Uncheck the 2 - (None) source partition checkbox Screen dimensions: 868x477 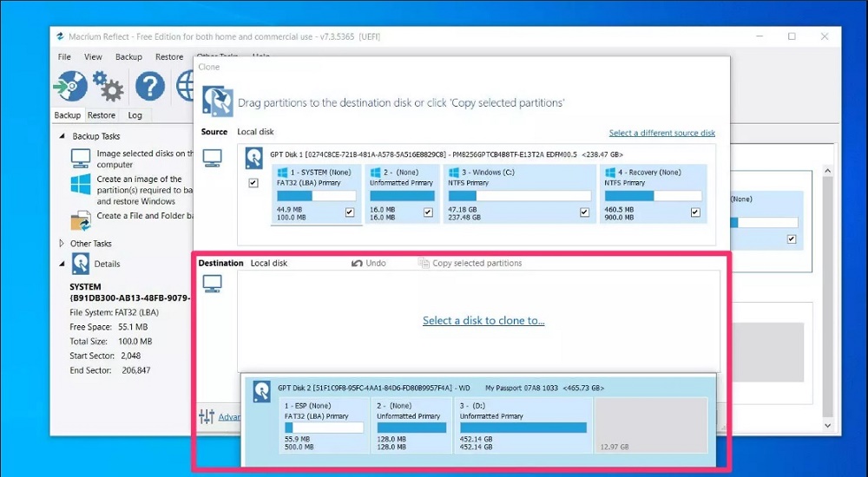click(429, 212)
